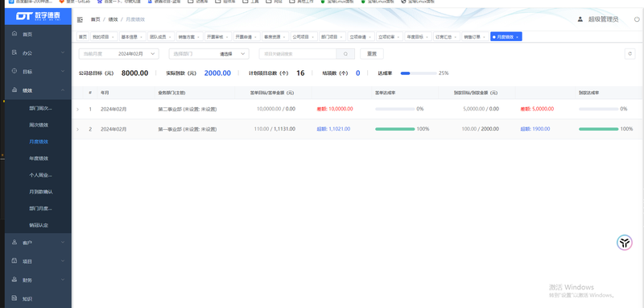The image size is (644, 308).
Task: Collapse the sidebar with the hamburger icon
Action: pyautogui.click(x=80, y=19)
